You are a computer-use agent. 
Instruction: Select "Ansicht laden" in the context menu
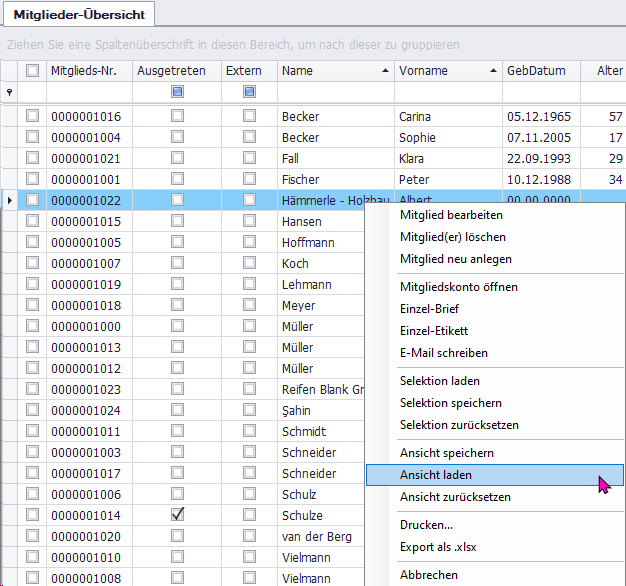[436, 475]
